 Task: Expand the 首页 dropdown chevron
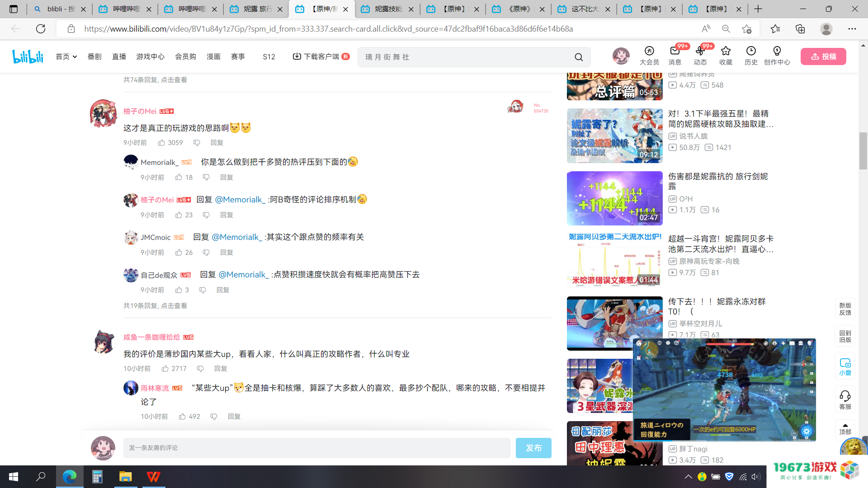(x=74, y=56)
